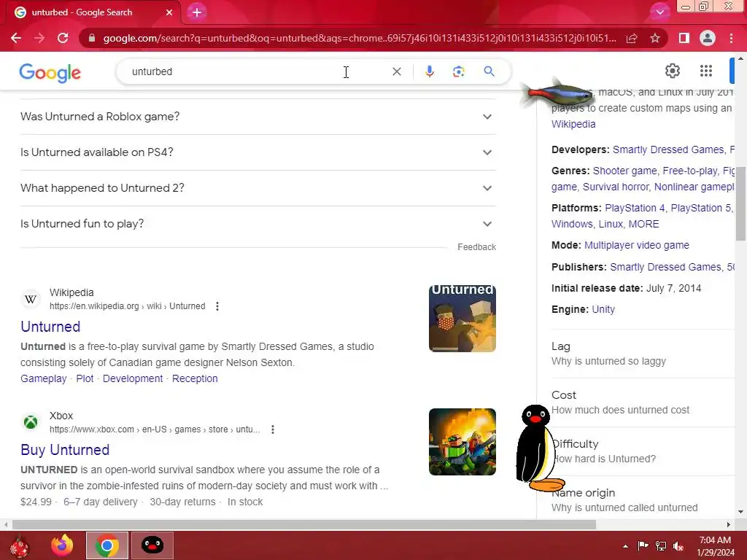
Task: Open the PlayStation 4 platform link
Action: pyautogui.click(x=635, y=208)
